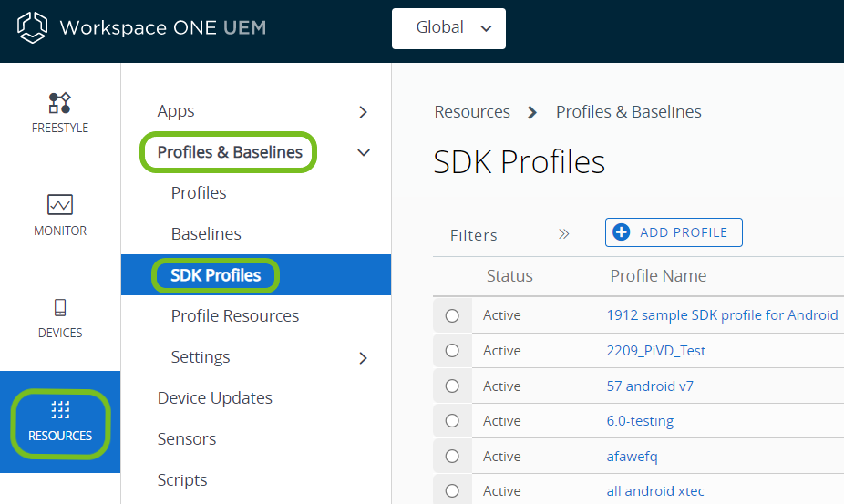The width and height of the screenshot is (844, 504).
Task: Select radio for 2209_PiVD_Test row
Action: (x=452, y=351)
